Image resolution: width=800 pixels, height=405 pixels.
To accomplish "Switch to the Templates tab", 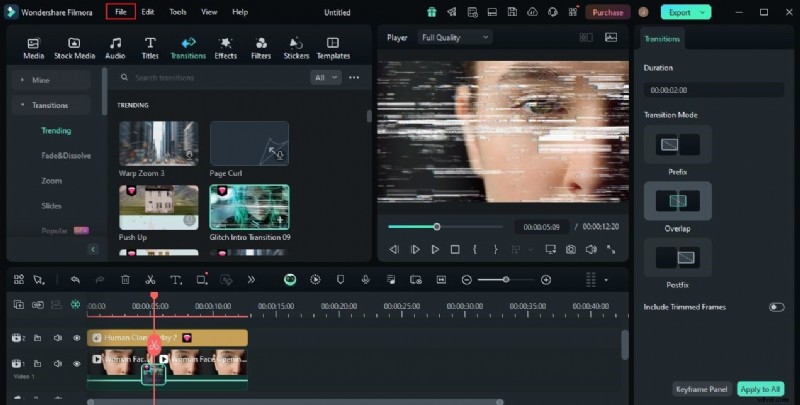I will point(333,47).
